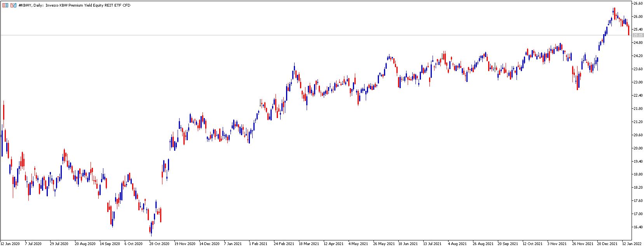Select the 28 Oct 2020 date label
Image resolution: width=644 pixels, height=247 pixels.
(159, 244)
